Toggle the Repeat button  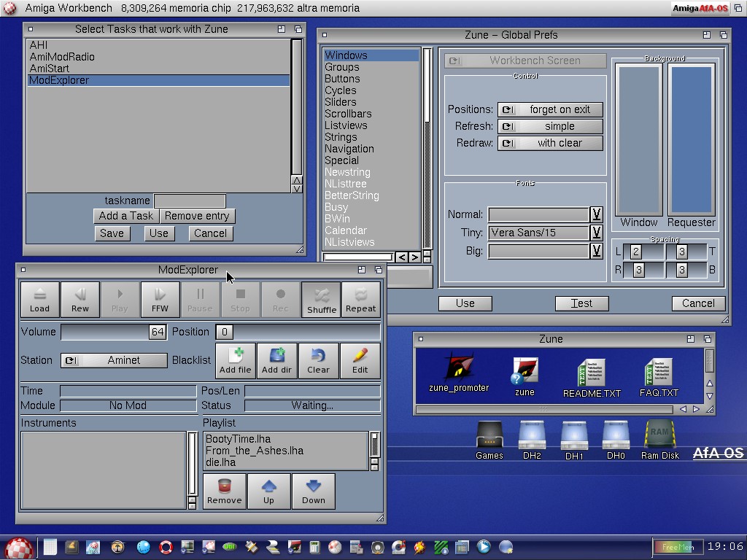(x=360, y=300)
